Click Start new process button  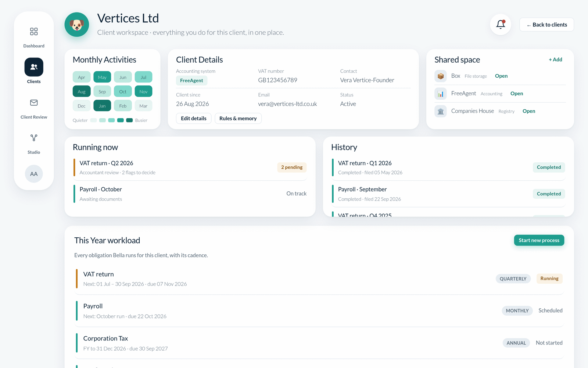click(539, 240)
